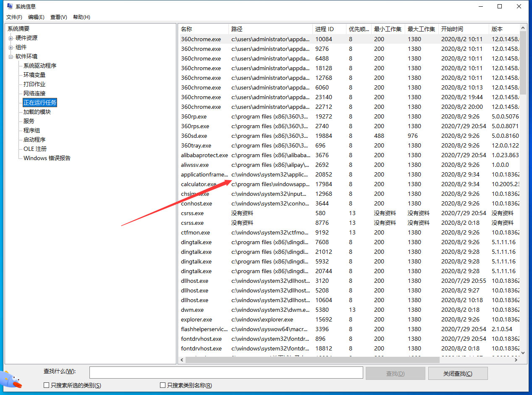This screenshot has height=395, width=532.
Task: Expand the 硬件资源 tree node
Action: click(11, 38)
